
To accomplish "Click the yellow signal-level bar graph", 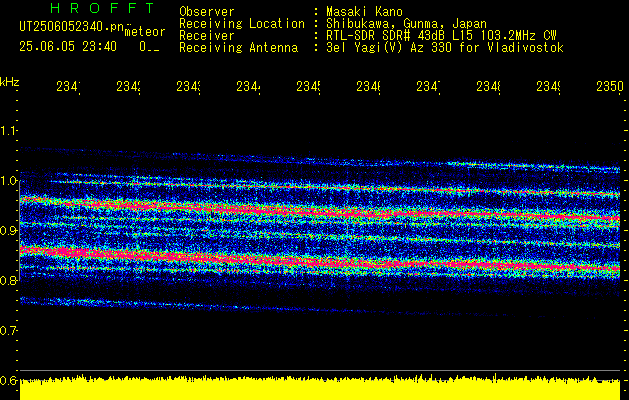I will click(x=320, y=388).
